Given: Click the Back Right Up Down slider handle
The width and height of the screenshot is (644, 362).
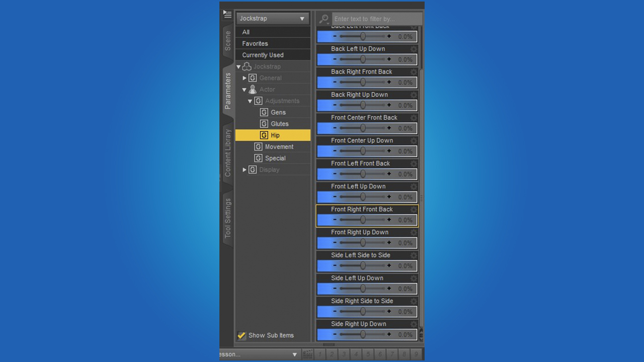Looking at the screenshot, I should (363, 105).
